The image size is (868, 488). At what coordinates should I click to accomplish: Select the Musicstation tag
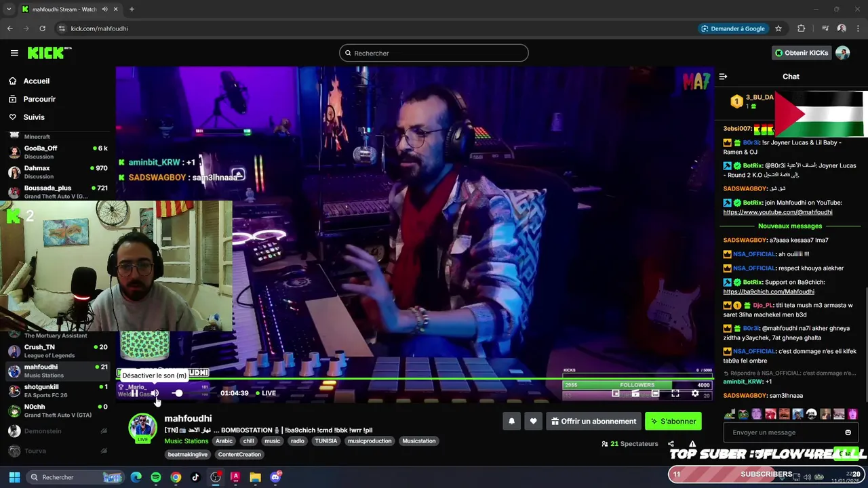pos(418,441)
